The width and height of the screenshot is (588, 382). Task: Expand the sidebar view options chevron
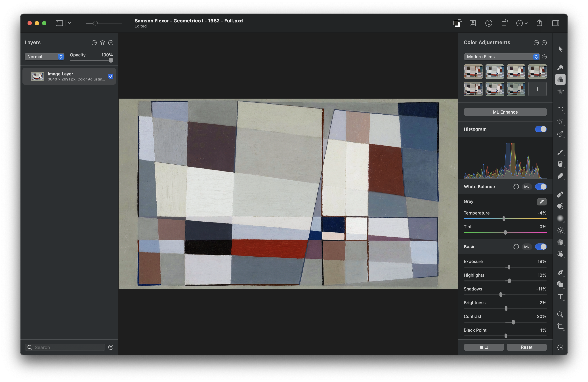tap(69, 23)
